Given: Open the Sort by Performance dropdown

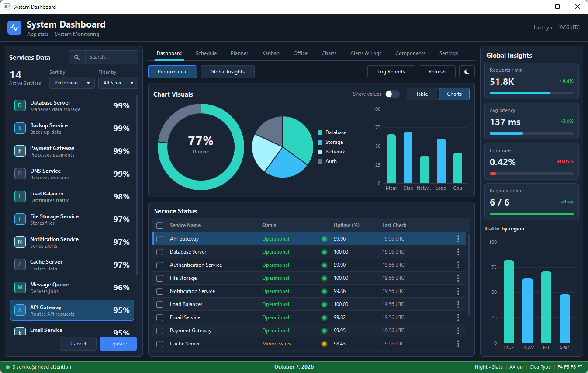Looking at the screenshot, I should tap(72, 83).
